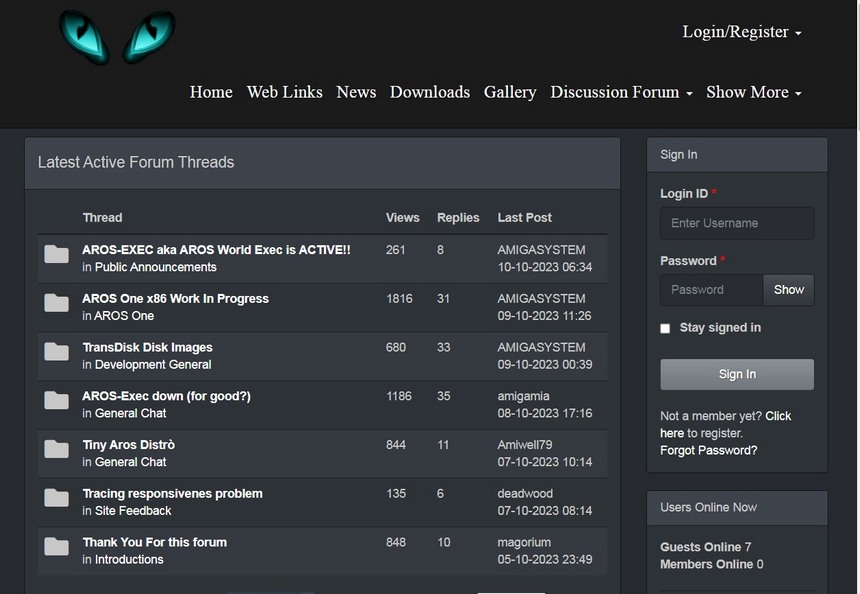Viewport: 860px width, 594px height.
Task: Expand the Show More menu
Action: click(x=753, y=92)
